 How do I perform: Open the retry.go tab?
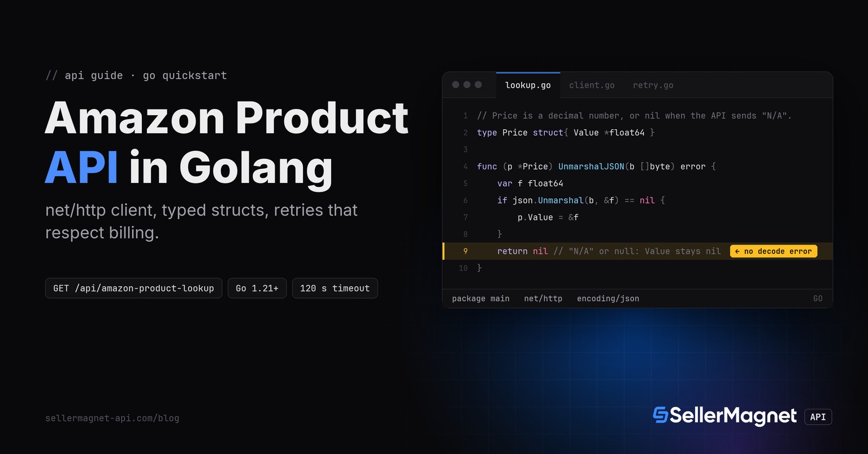click(653, 85)
